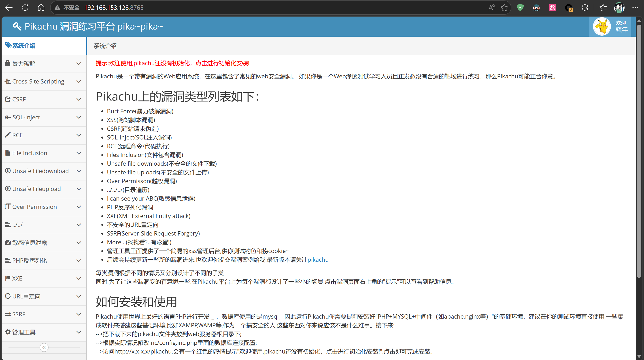
Task: Click the browser home icon
Action: coord(41,8)
